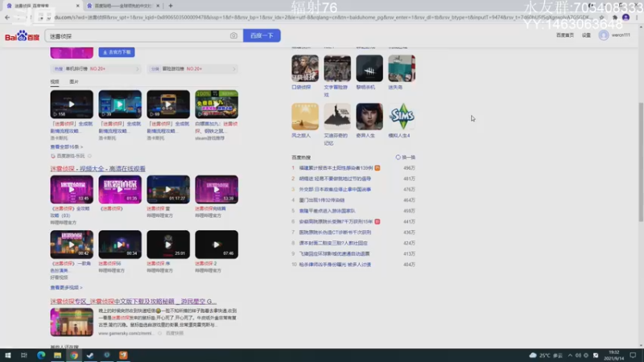Open the 口袋侦探 game icon
Viewport: 644px width, 362px height.
[x=305, y=68]
